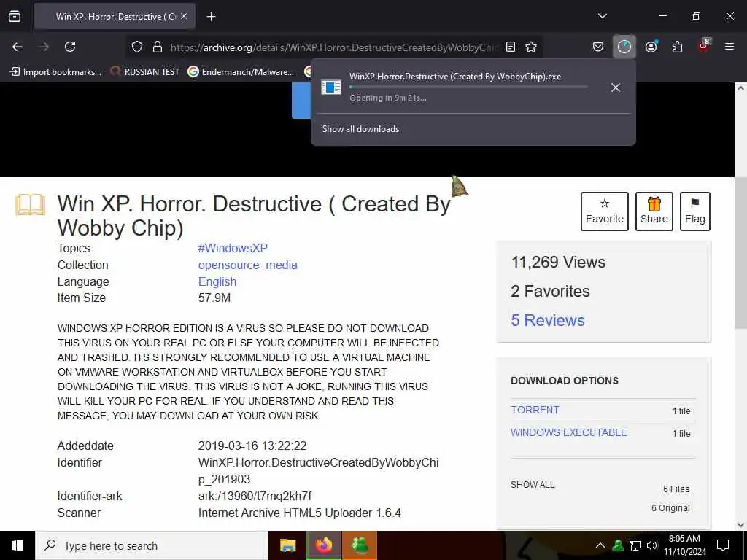Open File Explorer from taskbar

click(287, 545)
